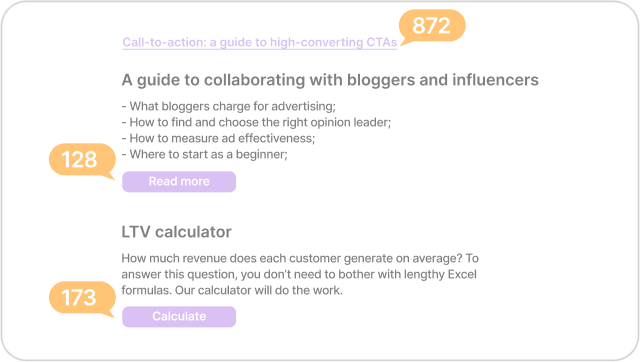The height and width of the screenshot is (362, 640).
Task: Click the 'What bloggers charge for advertising' line
Action: pyautogui.click(x=229, y=107)
